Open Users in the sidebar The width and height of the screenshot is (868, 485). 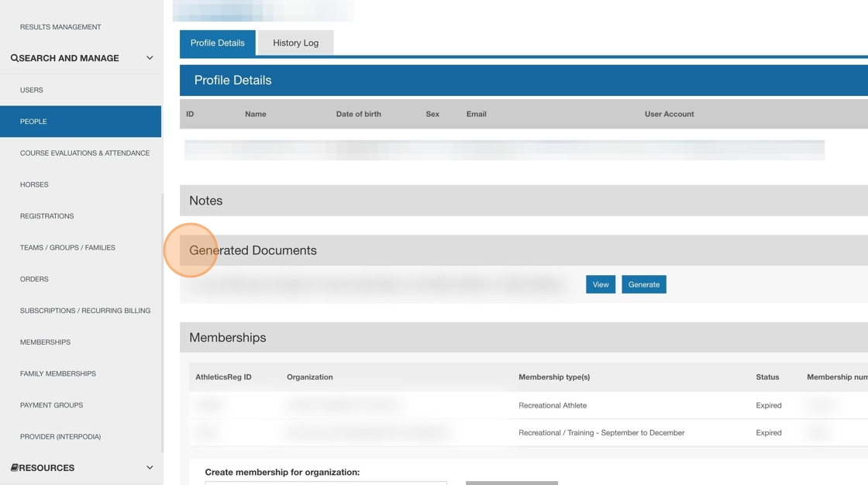32,90
